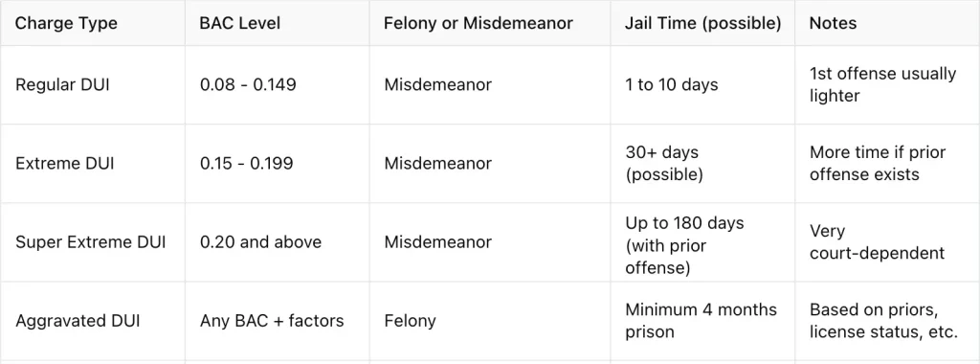980x364 pixels.
Task: Click the 0.08 - 0.149 BAC cell
Action: coord(248,84)
